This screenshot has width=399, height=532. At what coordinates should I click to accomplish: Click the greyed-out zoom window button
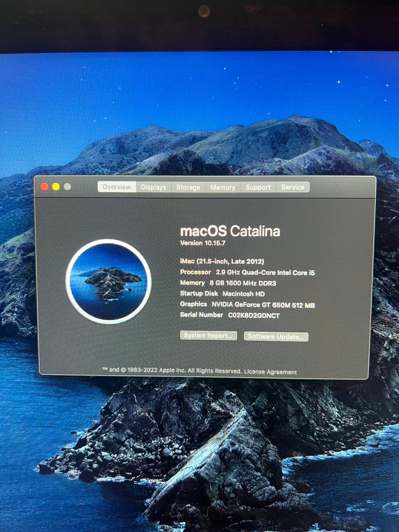67,187
